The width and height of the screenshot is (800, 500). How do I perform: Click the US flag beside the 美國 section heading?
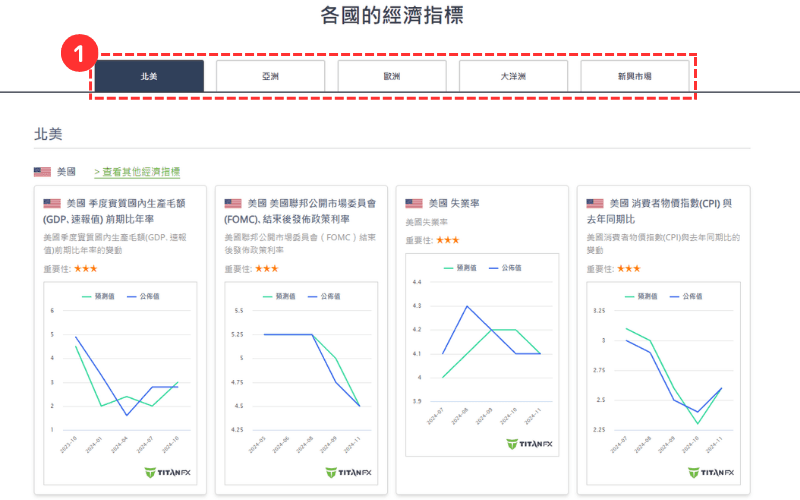point(42,172)
